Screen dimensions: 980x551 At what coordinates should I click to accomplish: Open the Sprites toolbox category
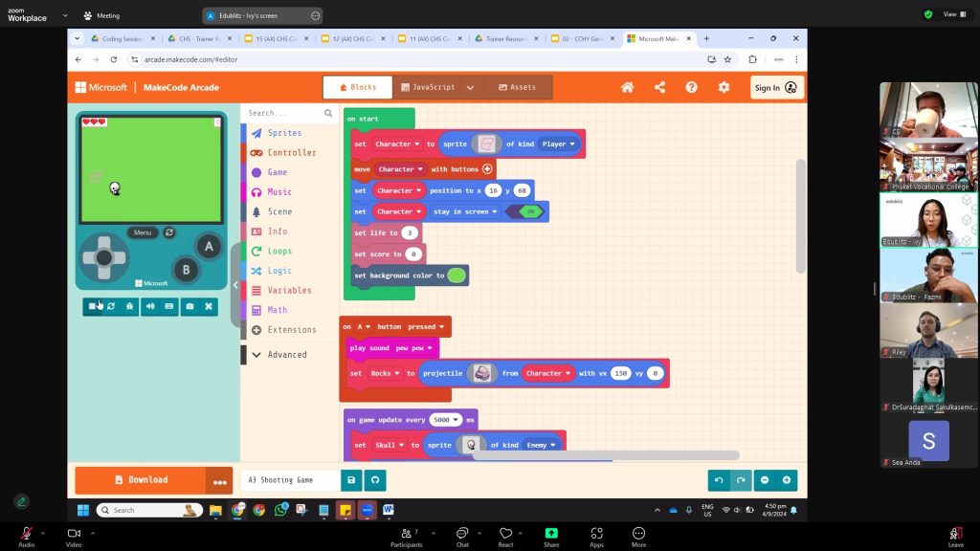point(284,133)
